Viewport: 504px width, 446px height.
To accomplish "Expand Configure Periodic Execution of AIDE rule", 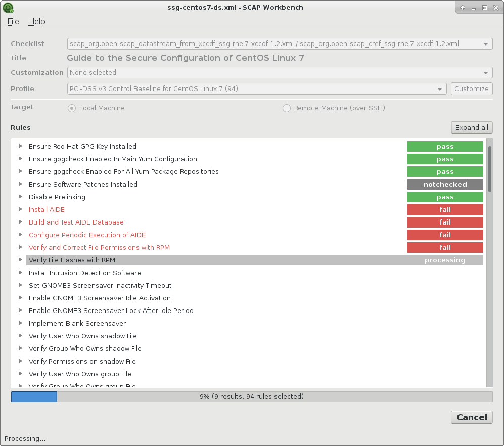I will pyautogui.click(x=21, y=235).
